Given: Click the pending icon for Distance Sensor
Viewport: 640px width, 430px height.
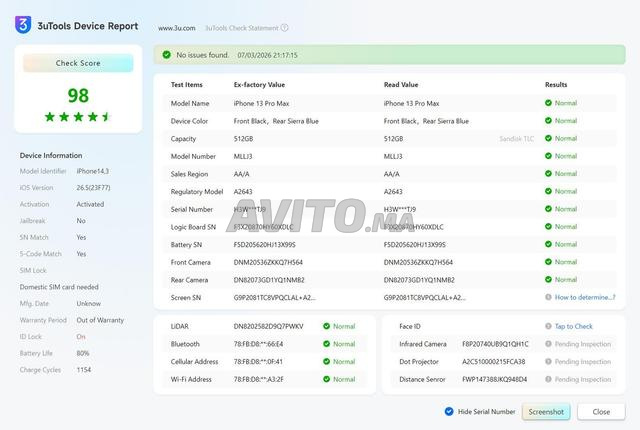Looking at the screenshot, I should click(548, 379).
